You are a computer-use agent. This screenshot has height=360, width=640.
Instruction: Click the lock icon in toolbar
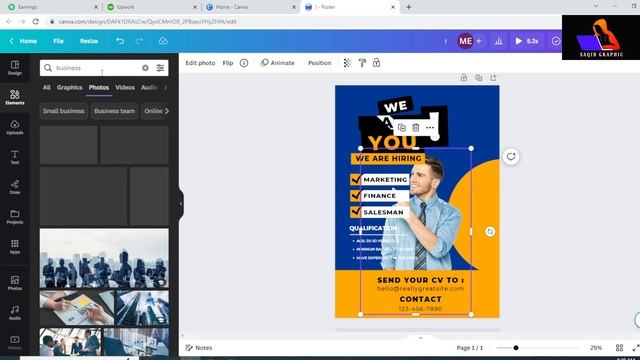[x=376, y=63]
